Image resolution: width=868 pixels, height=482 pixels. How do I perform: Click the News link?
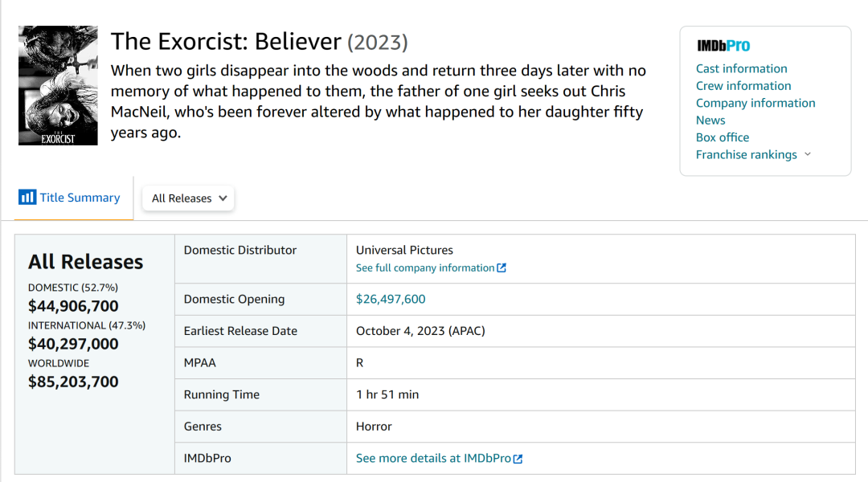[710, 120]
